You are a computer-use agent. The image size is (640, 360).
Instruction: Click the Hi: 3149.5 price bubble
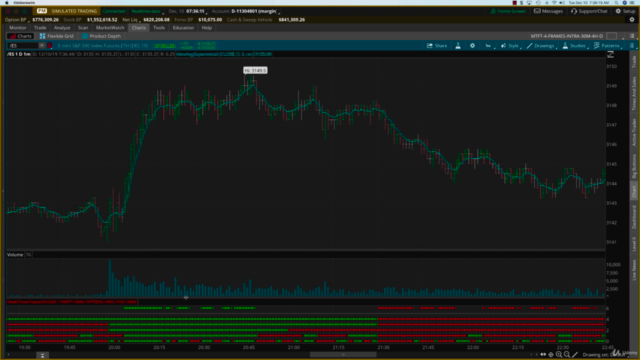[x=256, y=71]
